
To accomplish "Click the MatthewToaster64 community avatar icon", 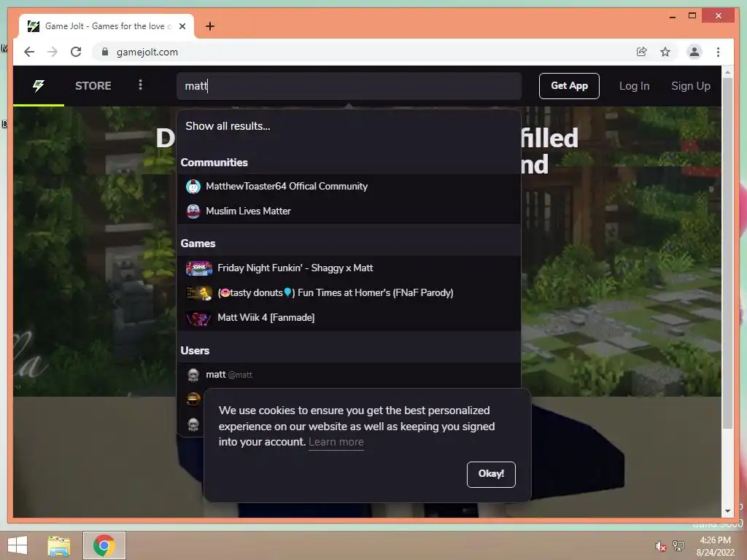I will tap(193, 186).
